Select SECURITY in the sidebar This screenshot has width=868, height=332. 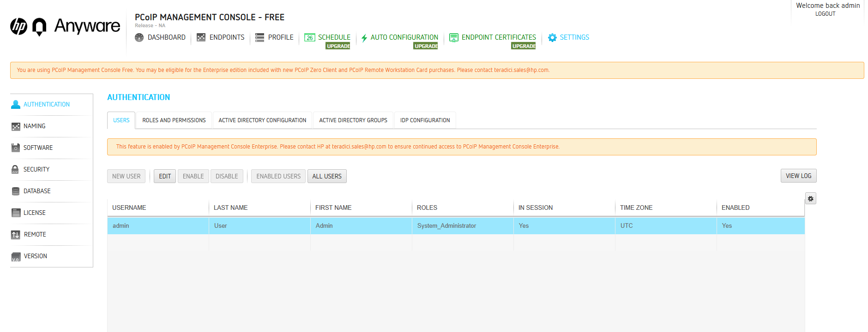[x=36, y=170]
